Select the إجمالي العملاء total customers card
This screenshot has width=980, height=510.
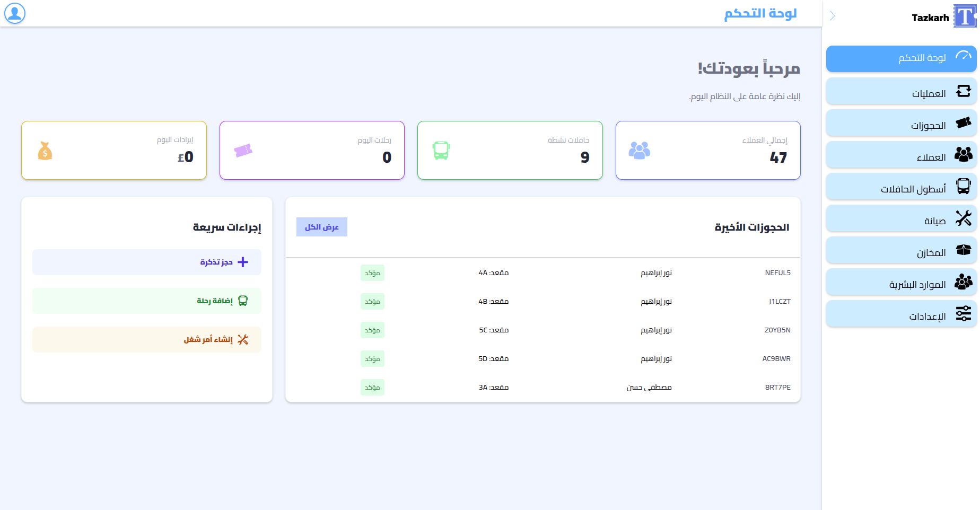707,151
